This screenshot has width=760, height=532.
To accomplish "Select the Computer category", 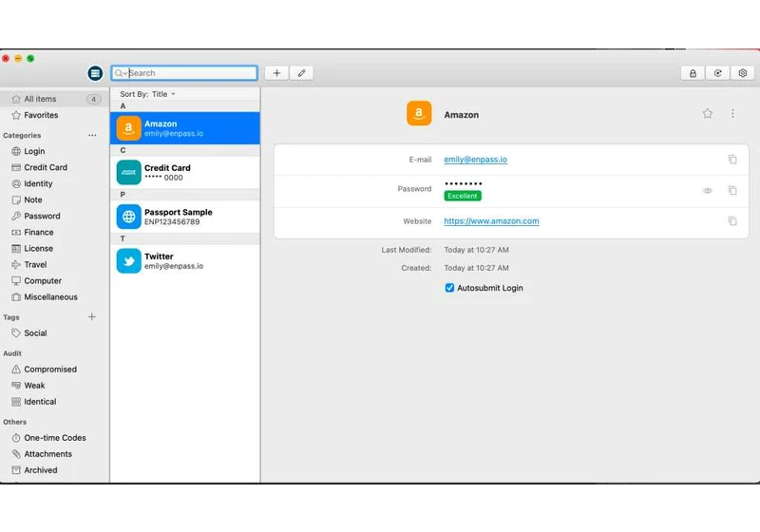I will 54,280.
